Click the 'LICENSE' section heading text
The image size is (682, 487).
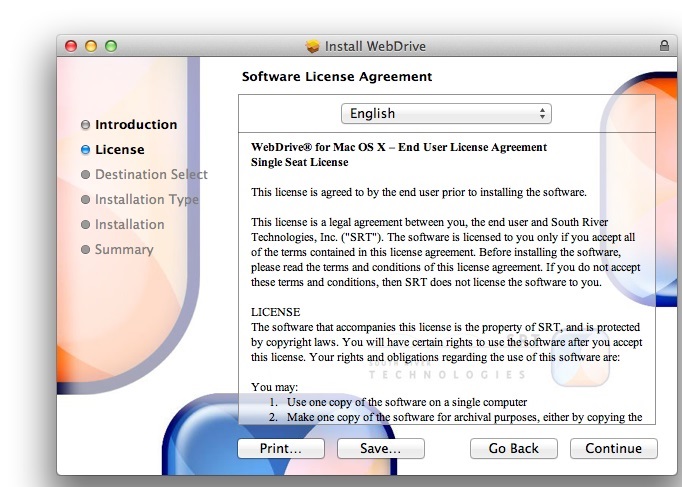[275, 312]
